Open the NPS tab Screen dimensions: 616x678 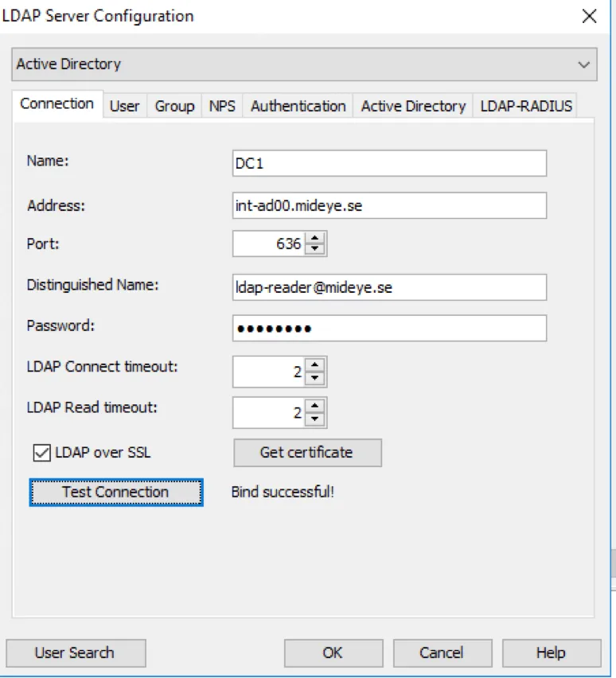223,105
